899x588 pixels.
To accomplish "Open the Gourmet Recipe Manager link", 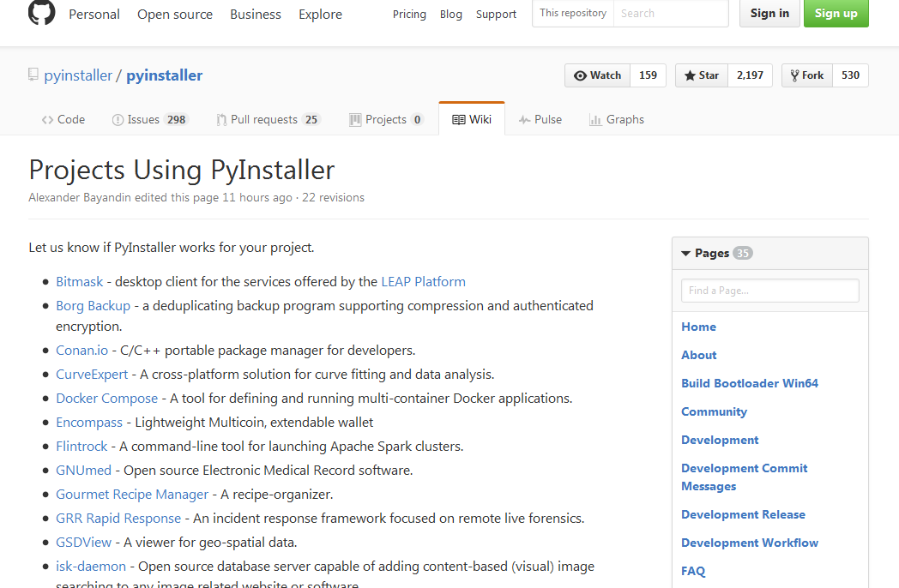I will pyautogui.click(x=132, y=495).
